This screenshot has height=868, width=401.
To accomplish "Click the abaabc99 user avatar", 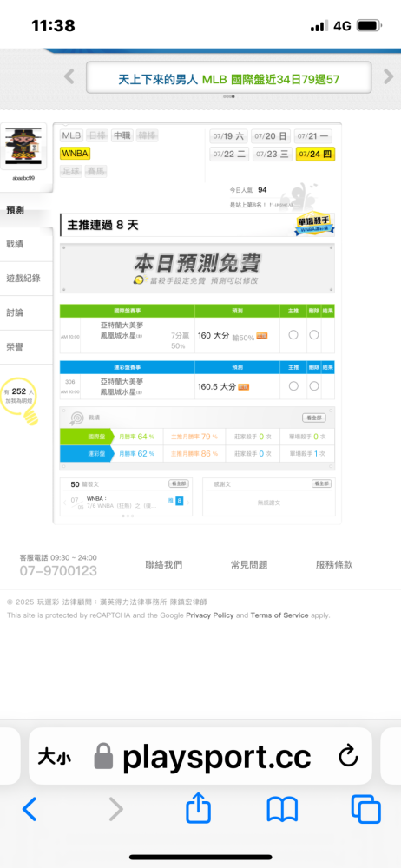I will point(23,148).
